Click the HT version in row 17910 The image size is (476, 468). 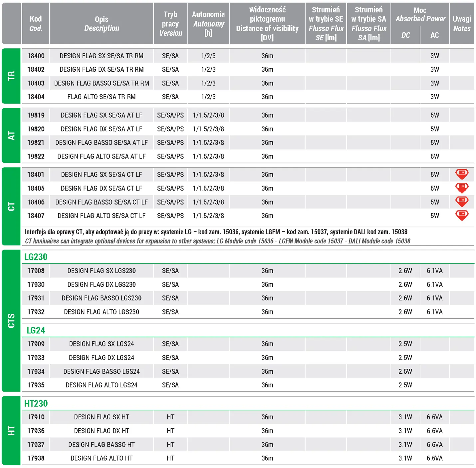(170, 417)
